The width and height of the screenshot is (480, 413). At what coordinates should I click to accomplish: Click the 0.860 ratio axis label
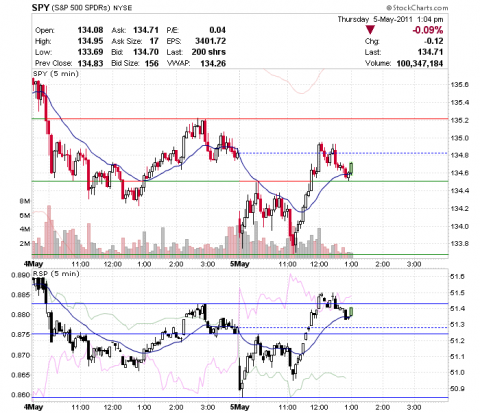21,395
